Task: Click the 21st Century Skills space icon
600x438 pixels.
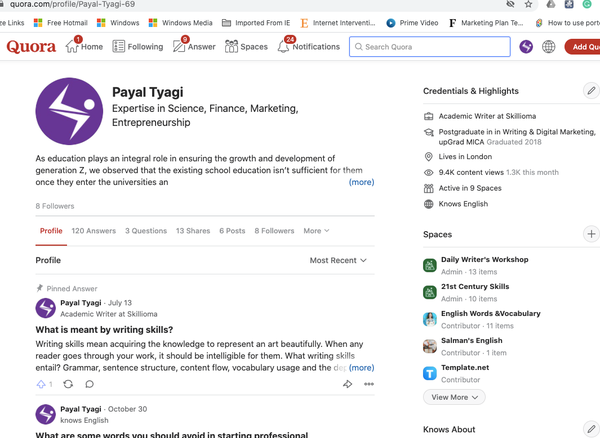Action: pos(430,292)
